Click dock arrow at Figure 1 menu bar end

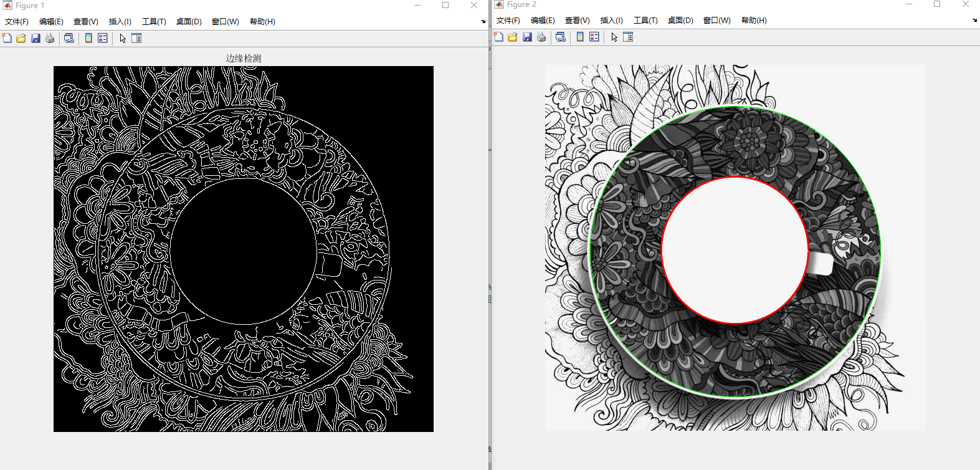(x=483, y=21)
